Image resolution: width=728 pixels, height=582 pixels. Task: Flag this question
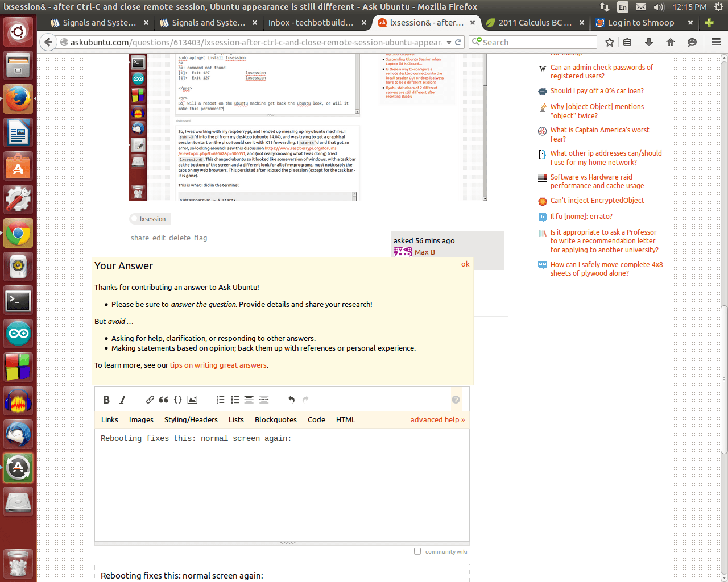tap(200, 238)
